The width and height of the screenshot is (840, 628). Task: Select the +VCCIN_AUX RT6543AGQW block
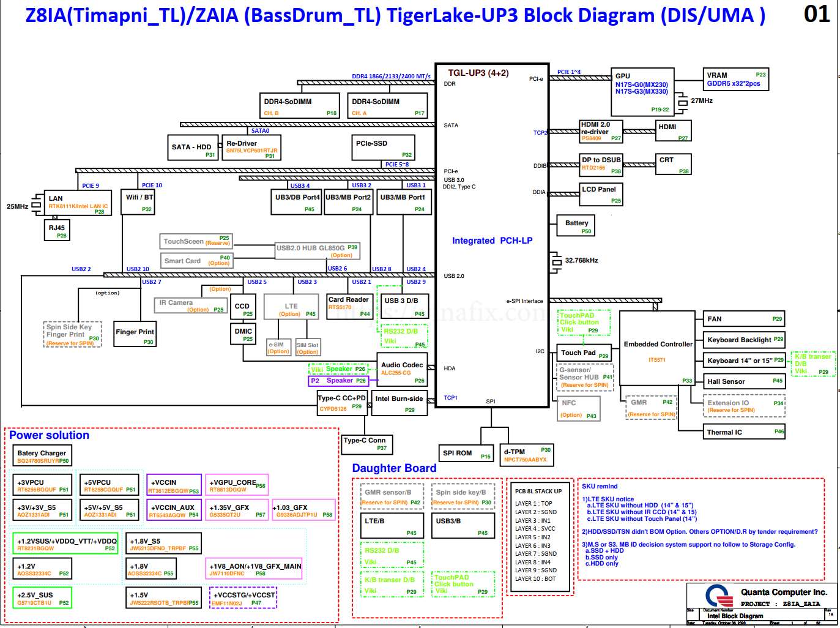pyautogui.click(x=174, y=510)
